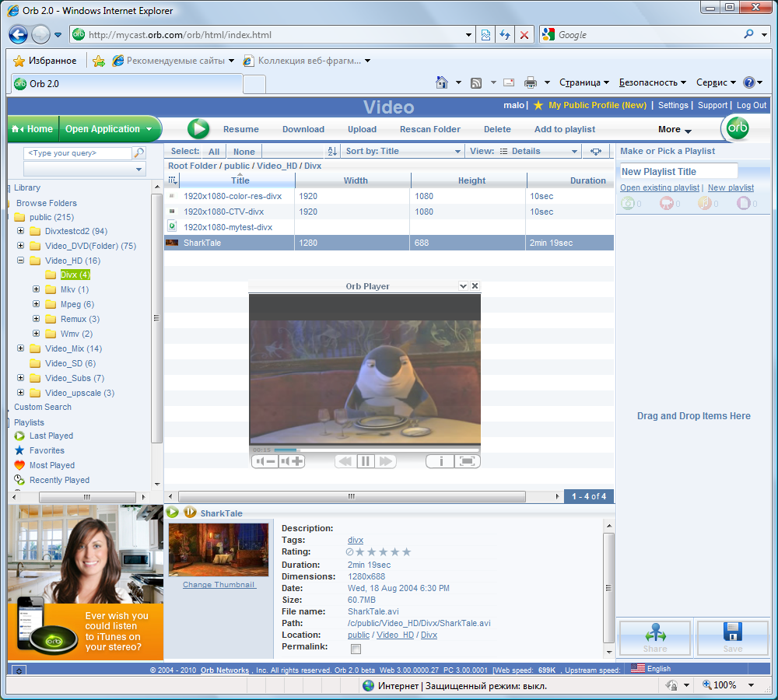Click the fast-forward button in Orb Player
778x700 pixels.
click(386, 461)
